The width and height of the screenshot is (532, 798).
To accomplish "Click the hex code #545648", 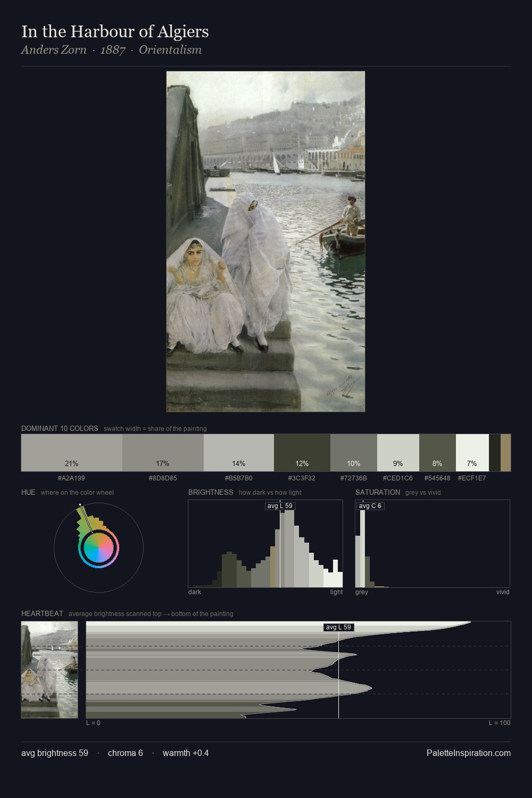I will pyautogui.click(x=437, y=478).
